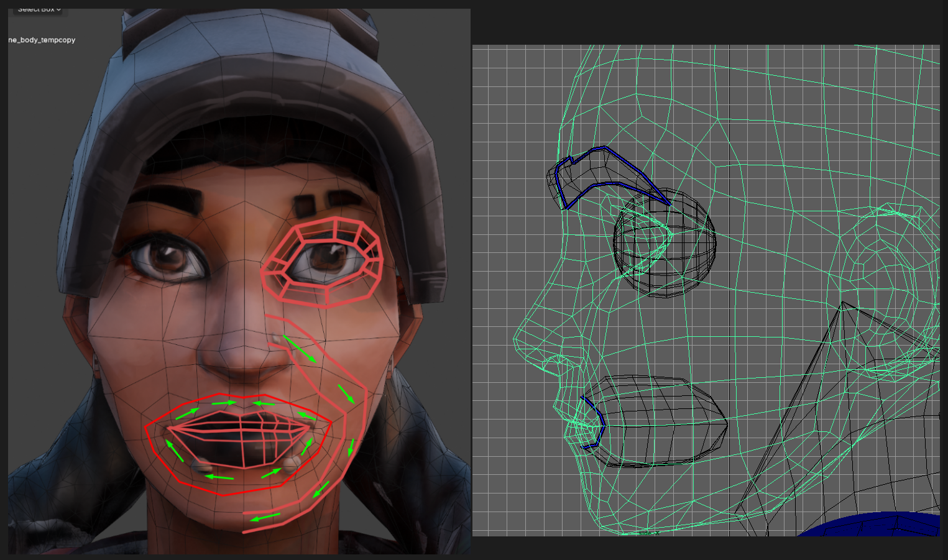Click the black triangular mesh apex near the ear
The image size is (948, 560).
[x=842, y=303]
